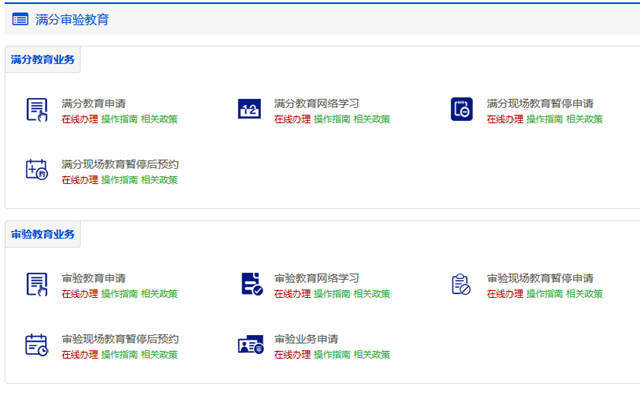Click the 满分教育网络学习 icon
The height and width of the screenshot is (398, 640).
(249, 109)
